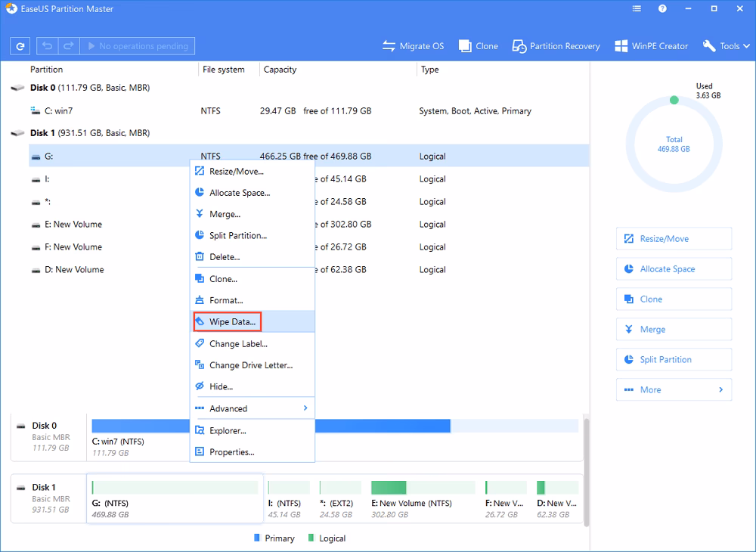Collapse the Disk 0 tree entry
Viewport: 756px width, 552px height.
[x=17, y=87]
